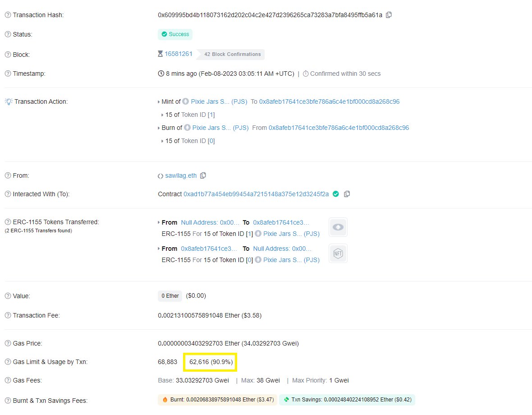The height and width of the screenshot is (415, 532).
Task: Select the transaction fee amount text
Action: pyautogui.click(x=210, y=315)
